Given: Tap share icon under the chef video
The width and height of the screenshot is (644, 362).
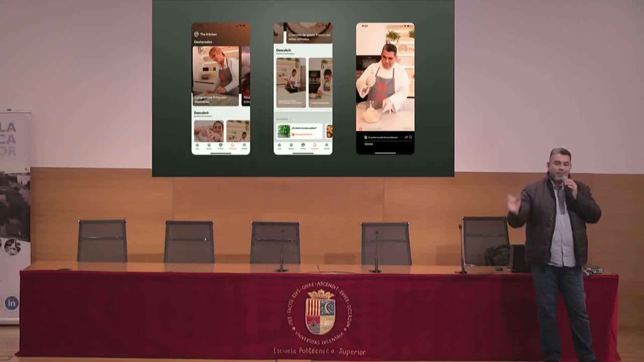Looking at the screenshot, I should point(406,137).
